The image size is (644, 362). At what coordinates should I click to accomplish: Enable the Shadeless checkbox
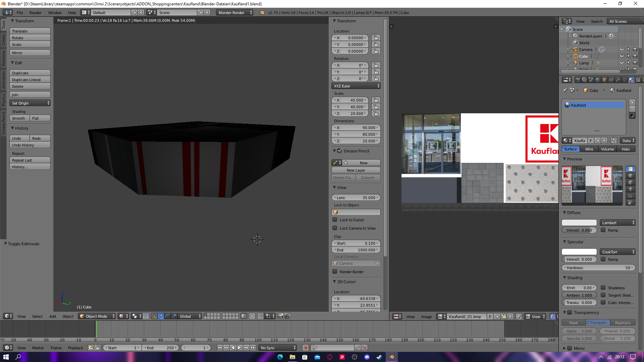[603, 288]
